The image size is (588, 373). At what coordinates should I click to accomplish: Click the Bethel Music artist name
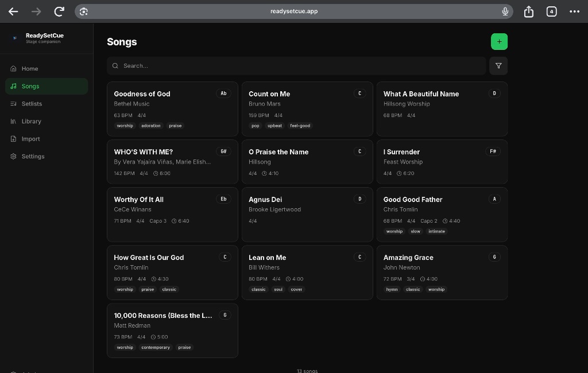131,104
